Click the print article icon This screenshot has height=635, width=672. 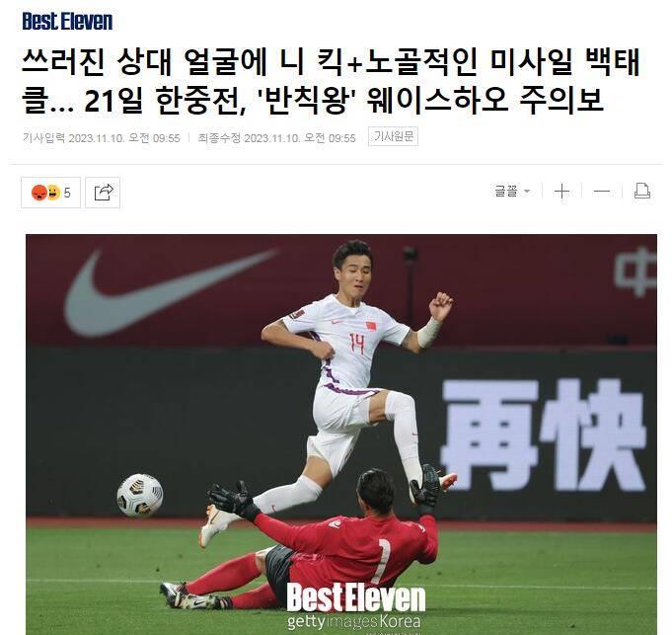pos(642,192)
